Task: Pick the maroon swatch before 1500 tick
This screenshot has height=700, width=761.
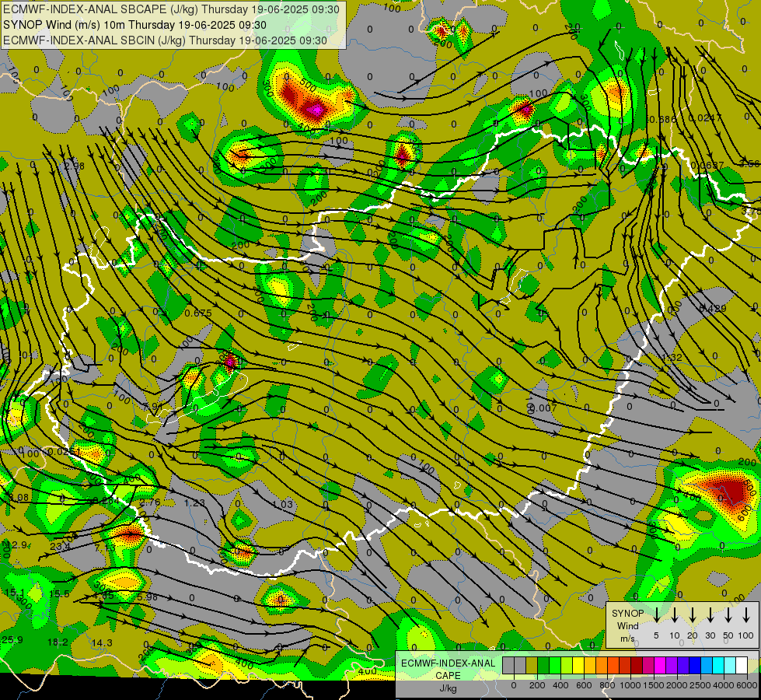Action: [x=637, y=666]
